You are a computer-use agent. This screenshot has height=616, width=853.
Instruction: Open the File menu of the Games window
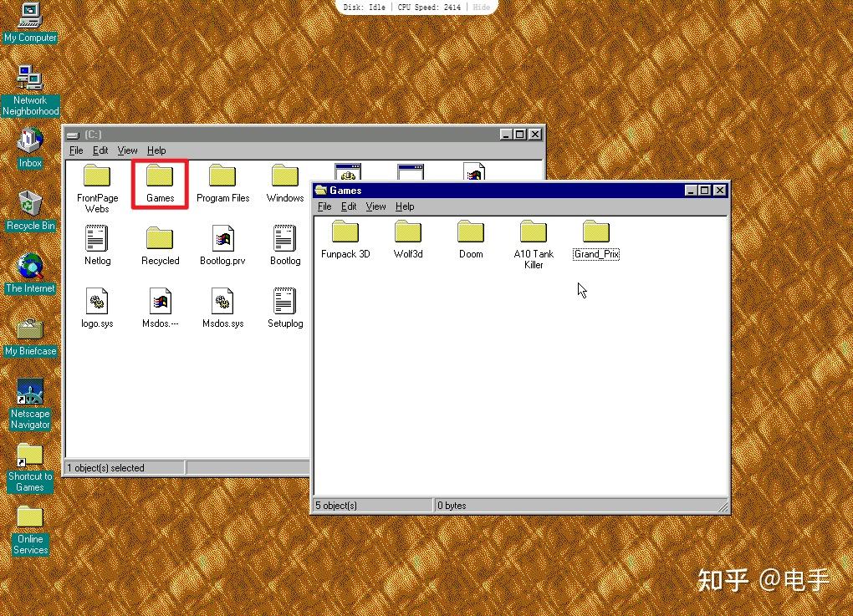click(324, 206)
